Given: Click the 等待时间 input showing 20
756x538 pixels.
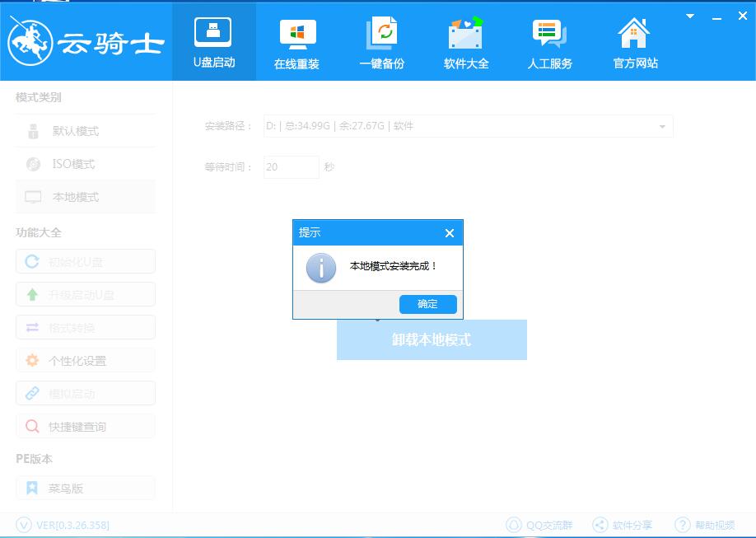Looking at the screenshot, I should point(292,167).
